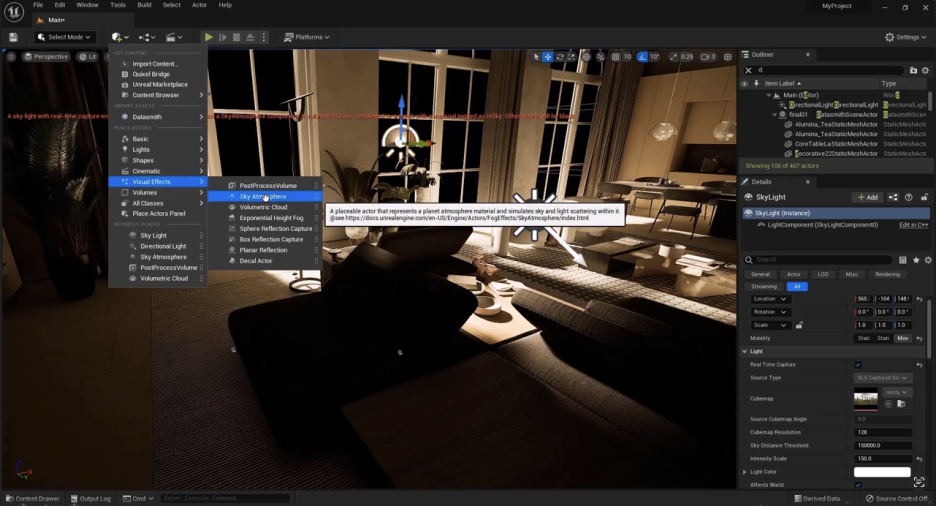This screenshot has width=936, height=506.
Task: Click the Outliner search field
Action: 830,70
